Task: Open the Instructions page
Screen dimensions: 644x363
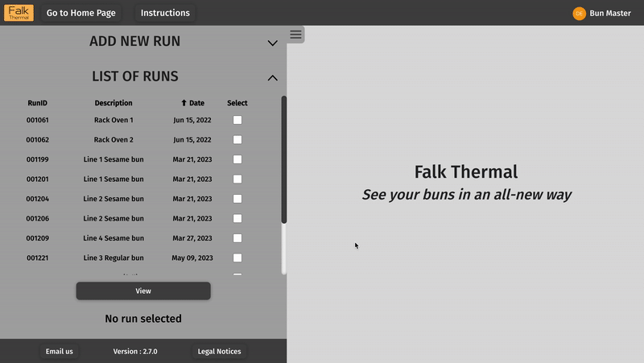Action: [165, 13]
